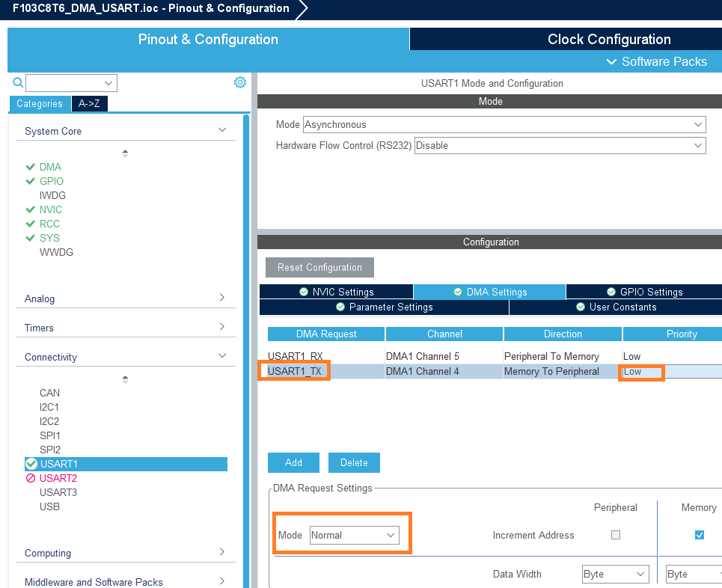Click the DMA Settings tab check icon
The image size is (722, 588).
point(458,292)
